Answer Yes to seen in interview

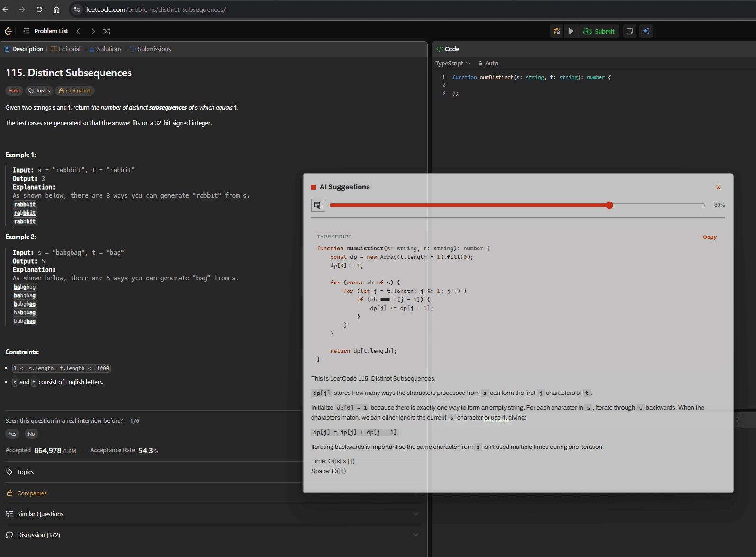12,434
